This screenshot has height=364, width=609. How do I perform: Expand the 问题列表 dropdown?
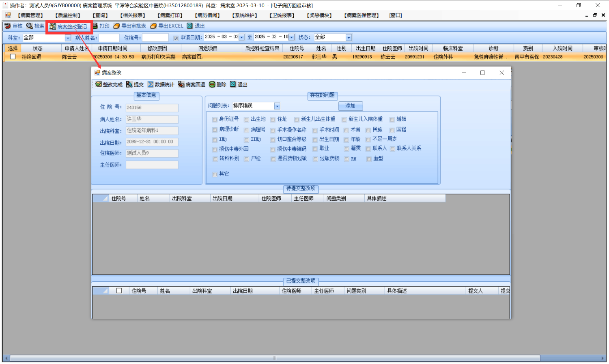tap(277, 106)
